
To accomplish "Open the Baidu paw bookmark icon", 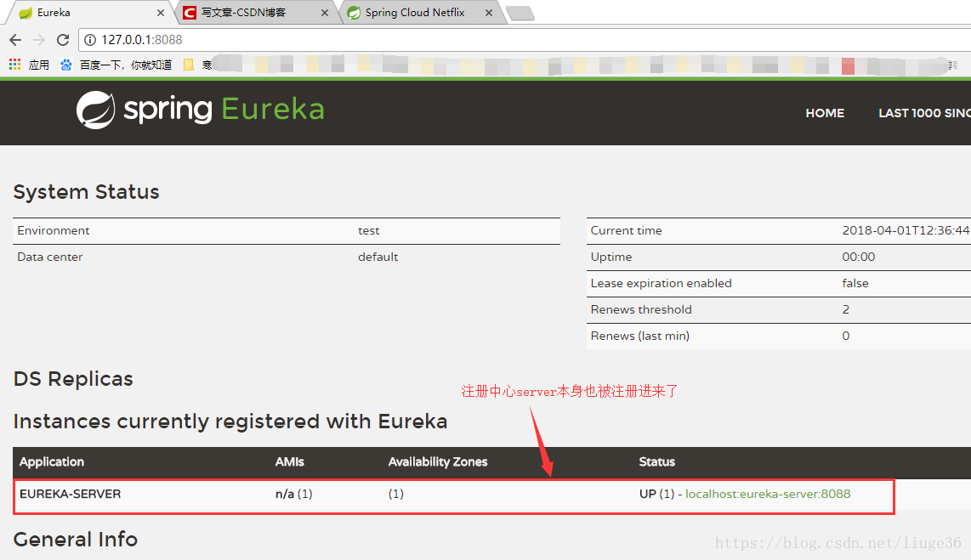I will tap(66, 65).
